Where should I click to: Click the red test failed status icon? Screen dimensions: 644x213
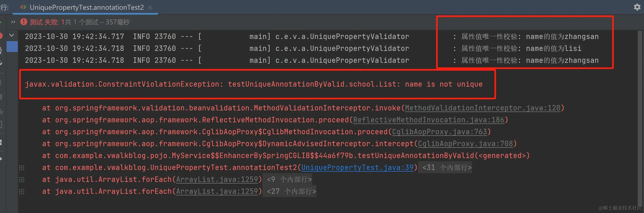tap(24, 22)
